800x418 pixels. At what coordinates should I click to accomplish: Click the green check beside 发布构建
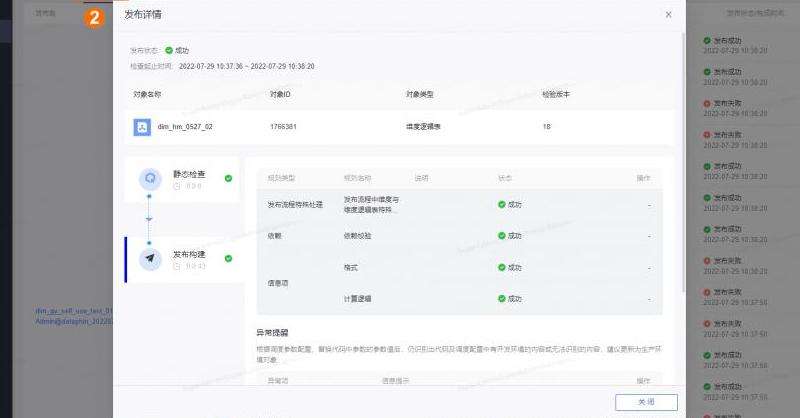point(229,258)
